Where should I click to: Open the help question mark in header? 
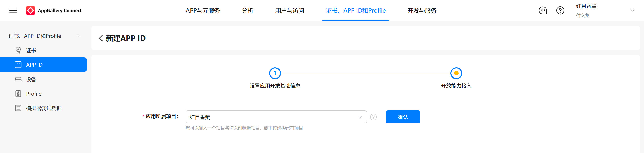(560, 10)
